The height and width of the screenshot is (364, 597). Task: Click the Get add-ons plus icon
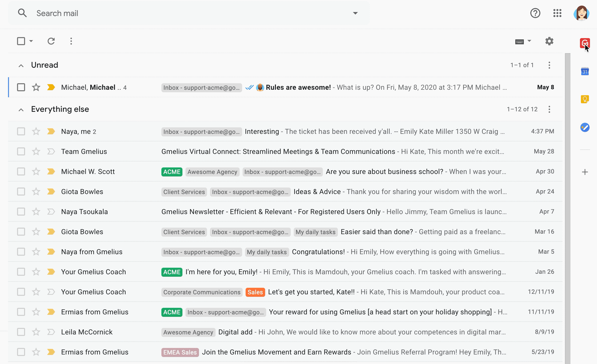pyautogui.click(x=585, y=172)
